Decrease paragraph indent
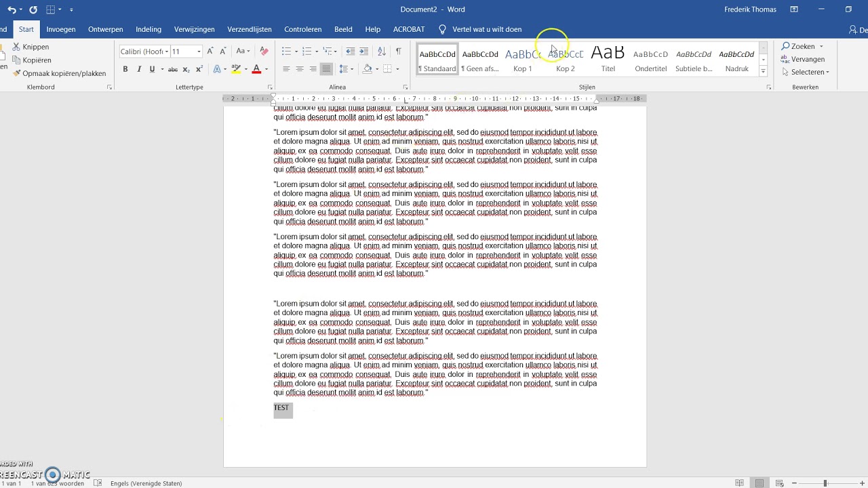 click(x=350, y=52)
